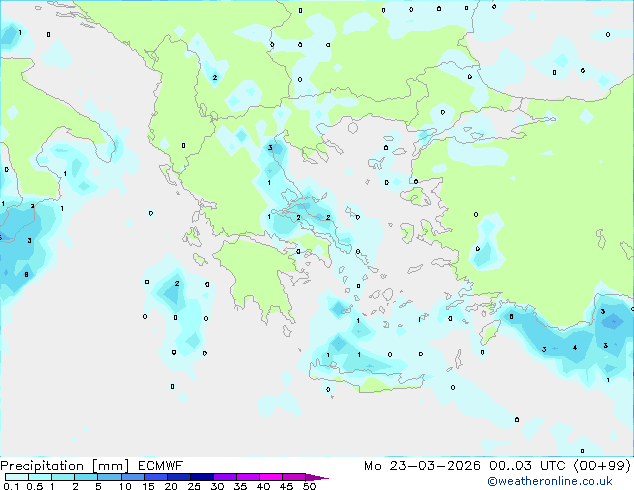Click the 0.1–0.5 mm palest cyan legend swatch
634x490 pixels.
click(17, 477)
